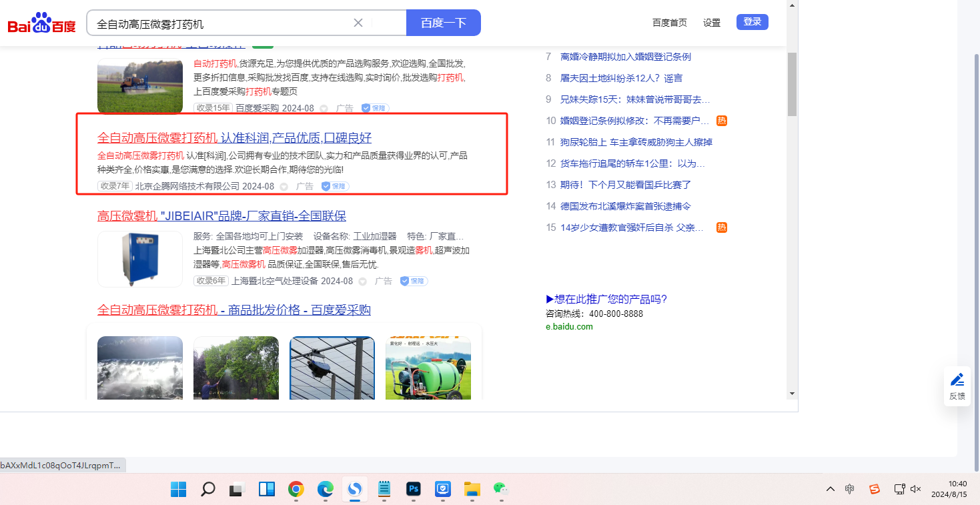Click the 登录 login button
Screen dimensions: 980x505
tap(752, 22)
